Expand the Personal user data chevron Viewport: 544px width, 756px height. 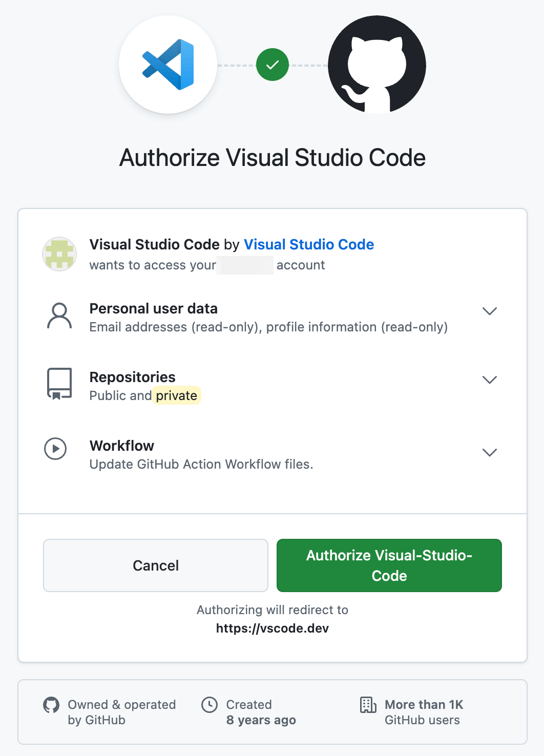[x=490, y=311]
